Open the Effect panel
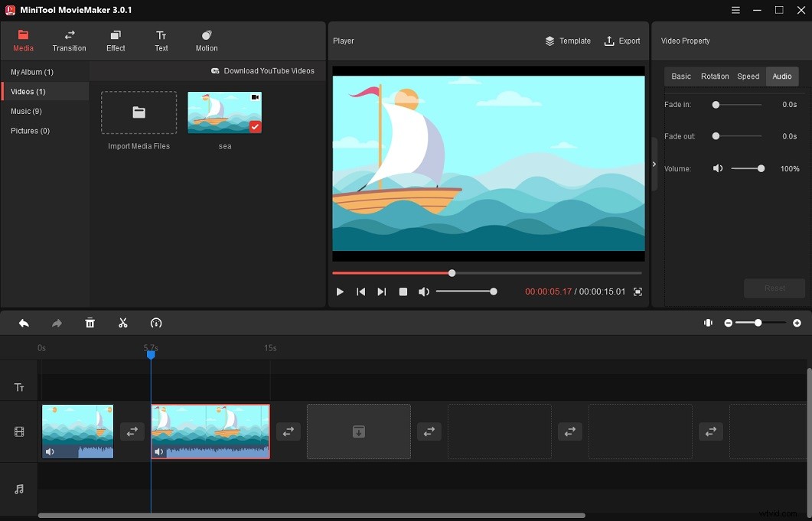The width and height of the screenshot is (812, 521). [x=115, y=41]
